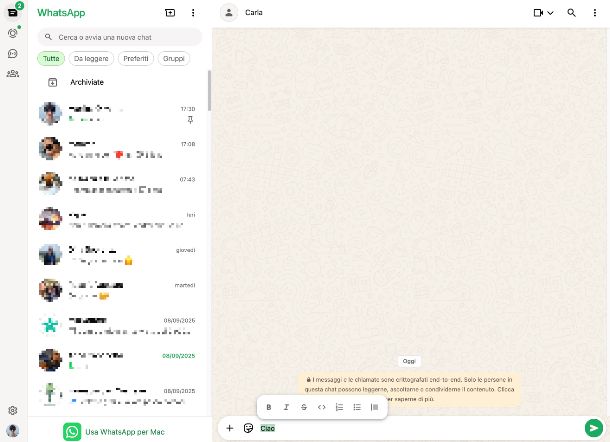
Task: Open the pinned chat from 17:30
Action: (x=120, y=114)
